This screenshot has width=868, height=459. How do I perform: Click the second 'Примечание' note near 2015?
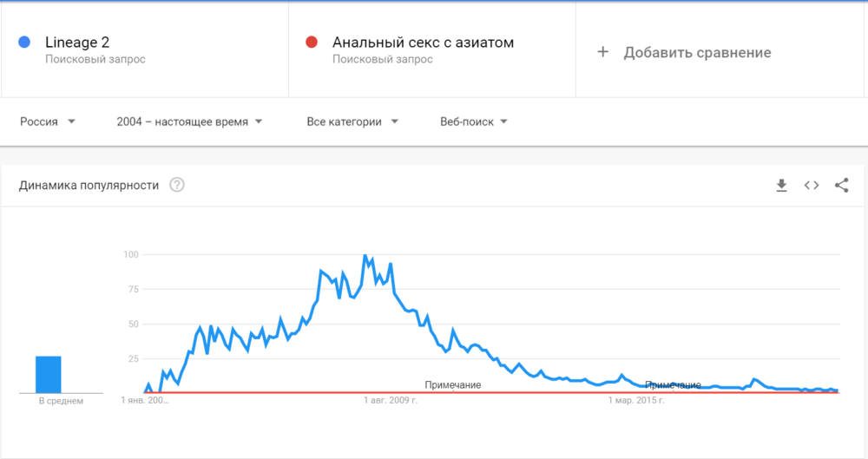(x=673, y=384)
